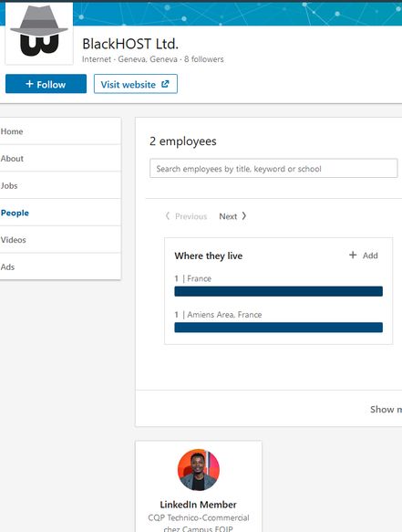Open the Ads section
The height and width of the screenshot is (532, 402).
(60, 267)
